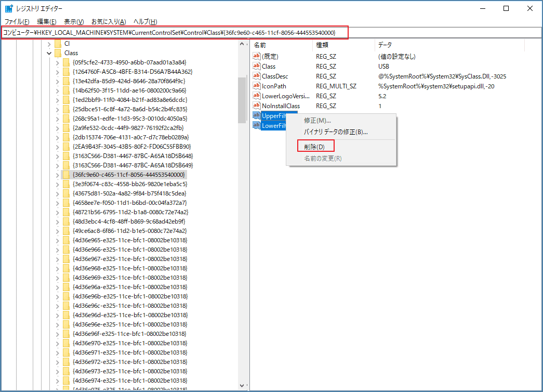Click the NoInstallClass value icon

click(257, 106)
